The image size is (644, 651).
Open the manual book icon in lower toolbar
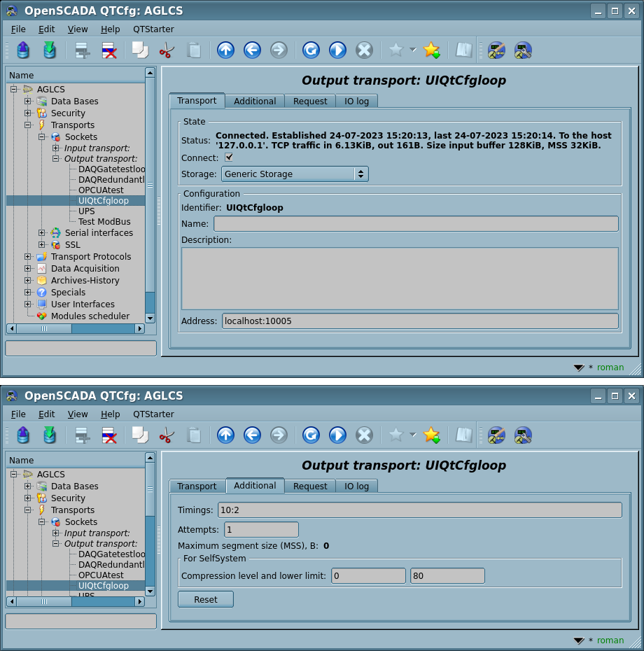pos(463,435)
